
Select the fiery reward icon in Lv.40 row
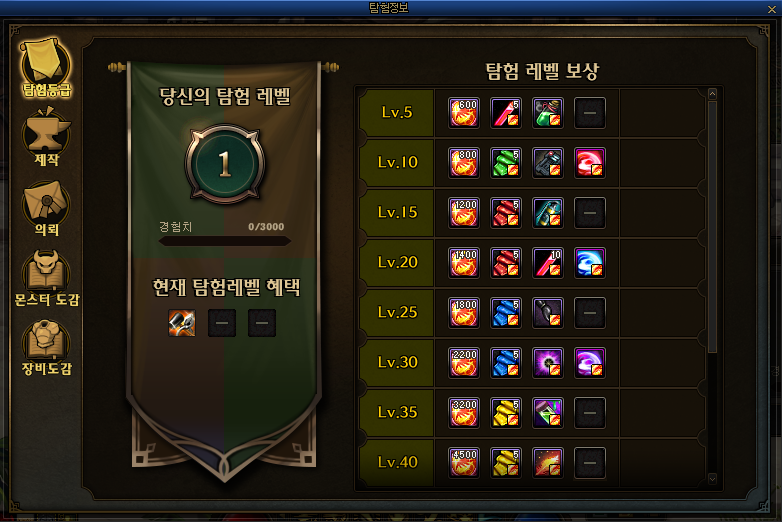click(548, 463)
